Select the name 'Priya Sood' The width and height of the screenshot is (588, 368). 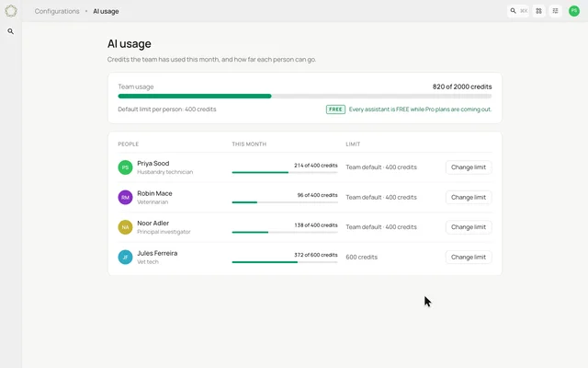coord(153,164)
